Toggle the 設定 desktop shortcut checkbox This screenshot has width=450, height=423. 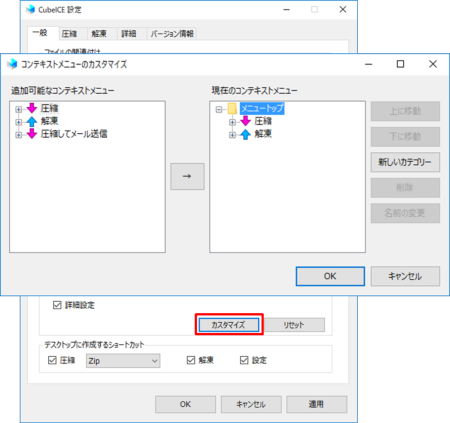coord(244,360)
